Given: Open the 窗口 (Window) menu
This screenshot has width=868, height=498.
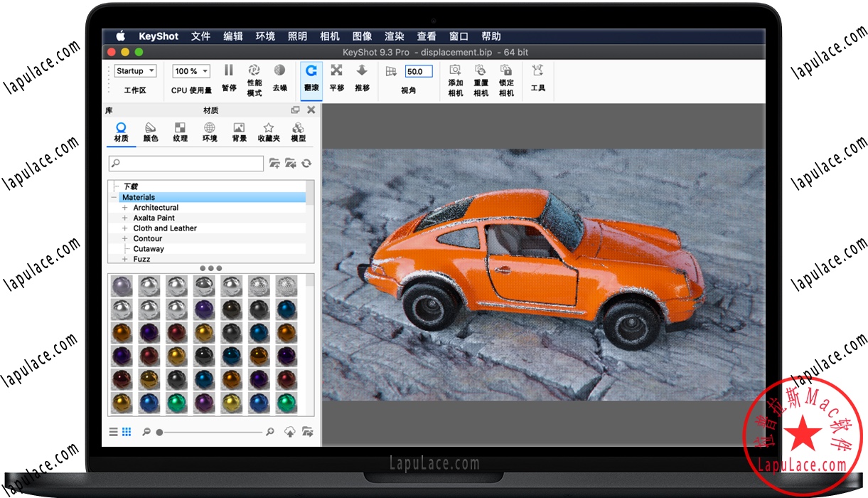Looking at the screenshot, I should (459, 36).
